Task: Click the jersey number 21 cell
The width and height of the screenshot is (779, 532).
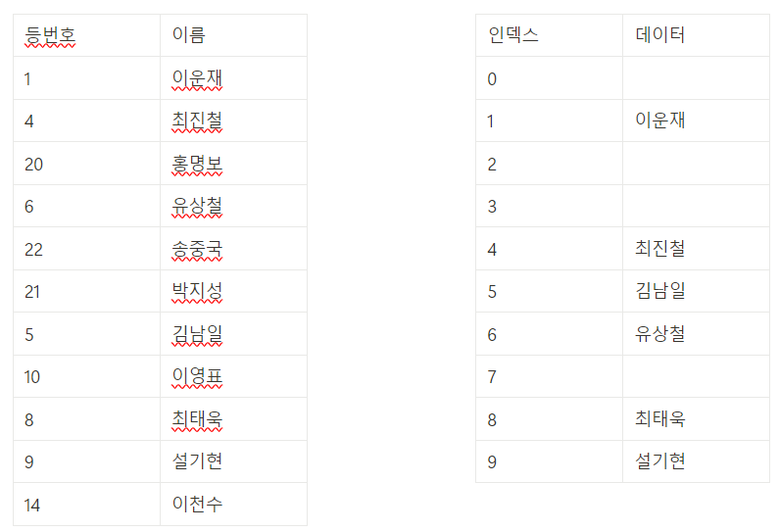Action: pos(34,291)
